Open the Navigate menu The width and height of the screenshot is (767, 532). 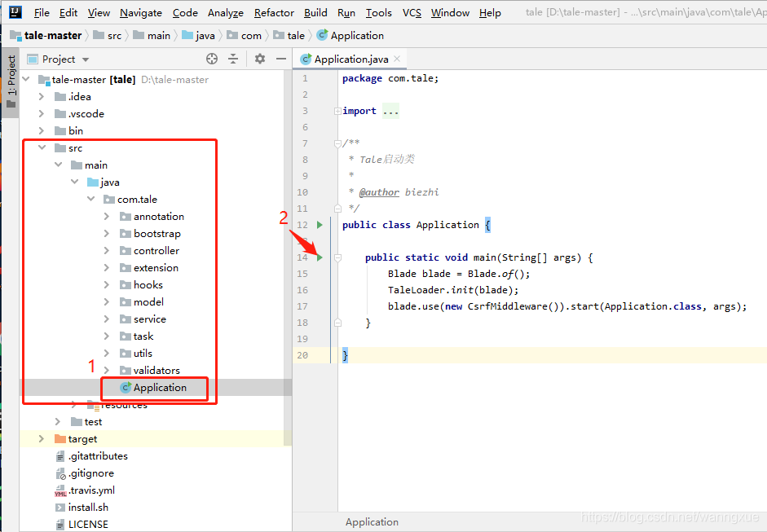141,13
